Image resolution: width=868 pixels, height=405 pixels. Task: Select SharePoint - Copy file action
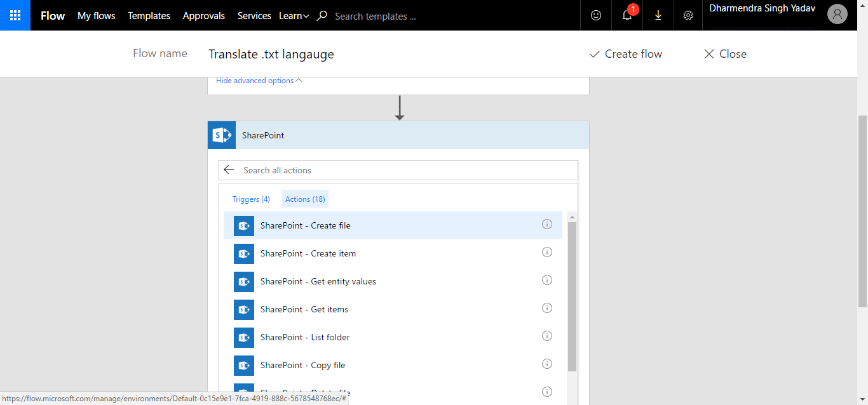click(x=393, y=365)
